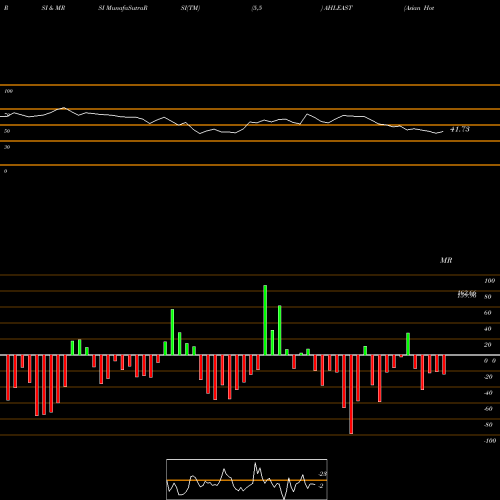The width and height of the screenshot is (500, 500).
Task: Click the end of the RSI line
Action: coord(443,132)
